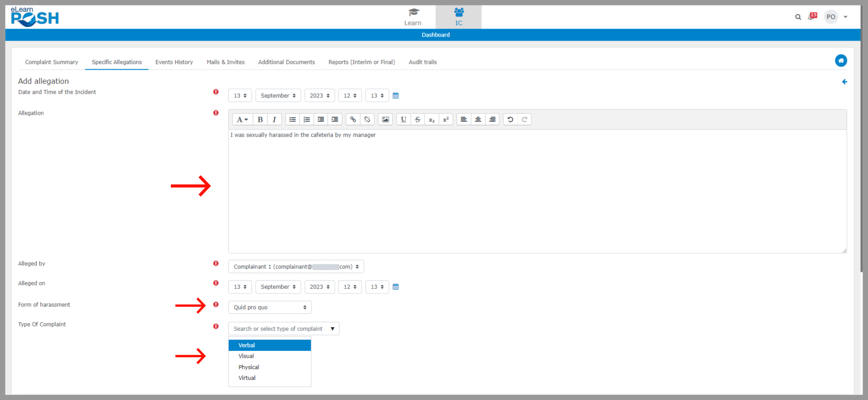Toggle italic text formatting
The height and width of the screenshot is (400, 868).
pos(274,120)
